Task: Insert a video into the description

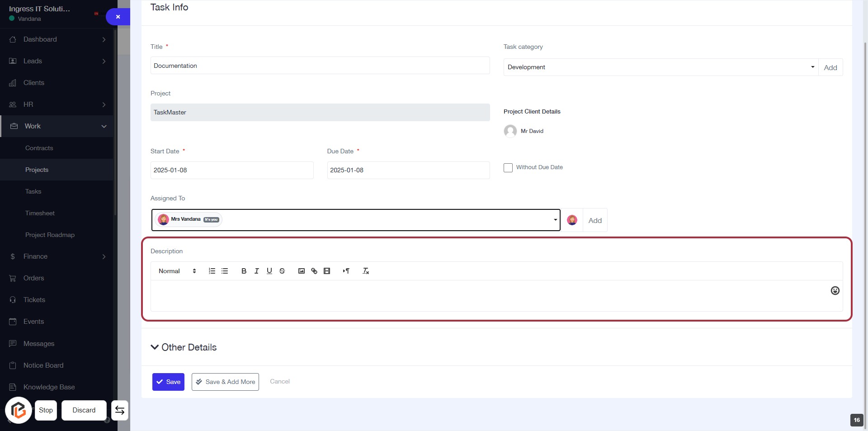Action: [x=327, y=271]
